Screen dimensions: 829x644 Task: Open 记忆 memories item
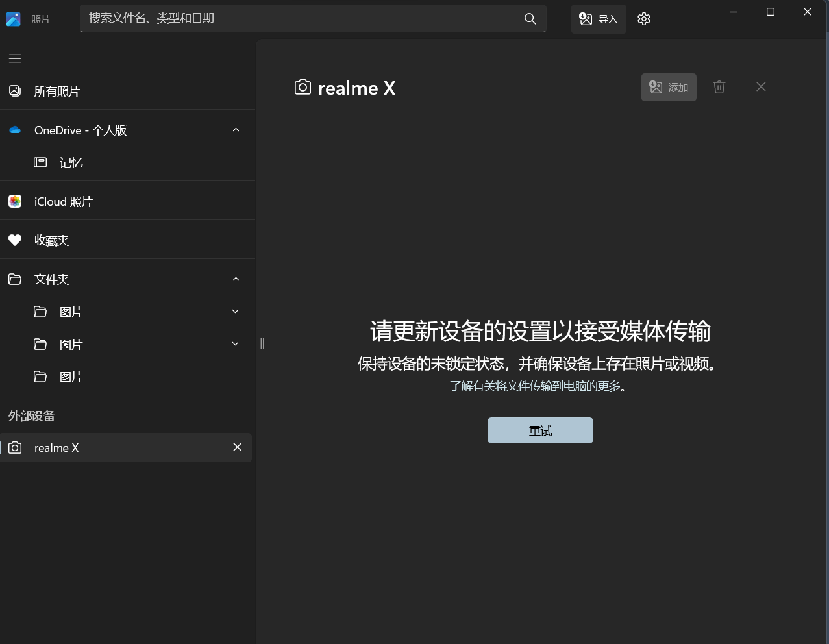click(x=127, y=162)
